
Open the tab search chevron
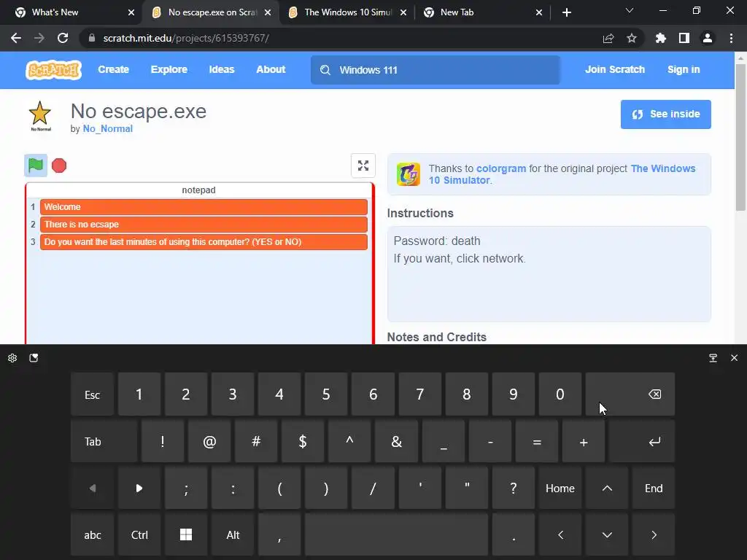(x=630, y=10)
